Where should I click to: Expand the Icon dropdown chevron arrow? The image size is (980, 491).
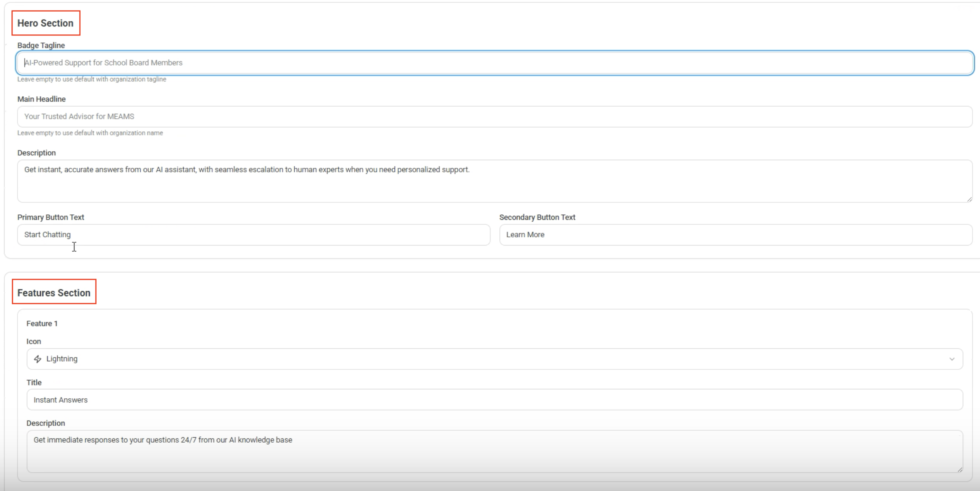(952, 359)
